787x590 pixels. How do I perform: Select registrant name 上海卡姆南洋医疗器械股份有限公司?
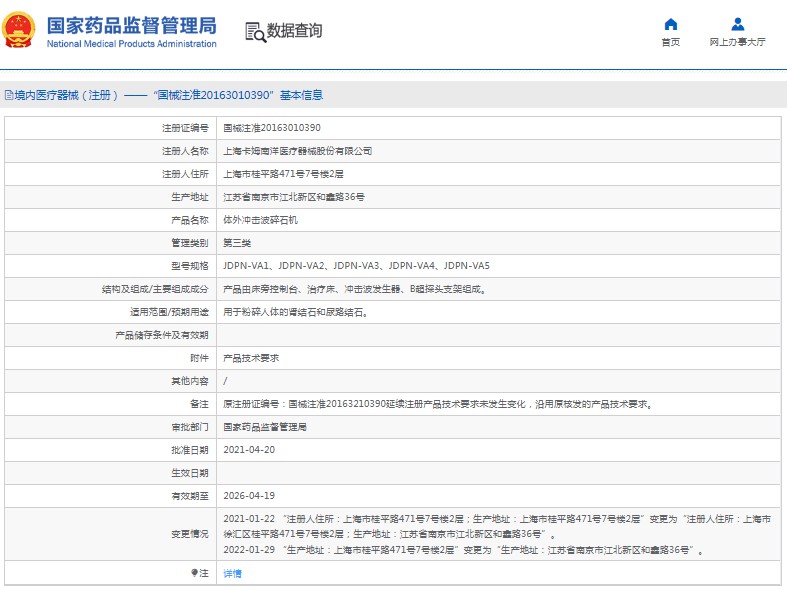pyautogui.click(x=298, y=151)
